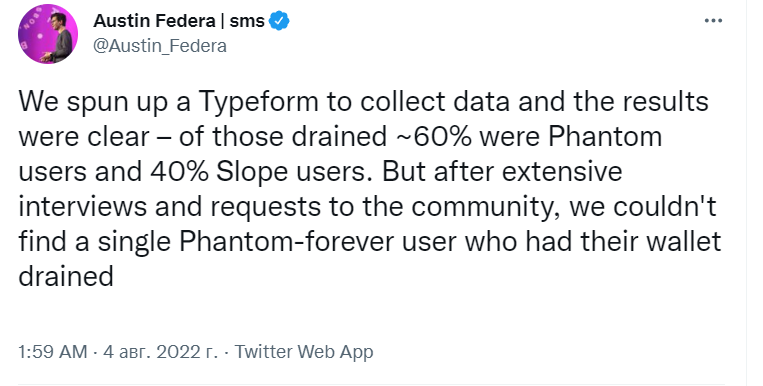The image size is (763, 386).
Task: Click the word 'drained' on the last line
Action: (66, 276)
